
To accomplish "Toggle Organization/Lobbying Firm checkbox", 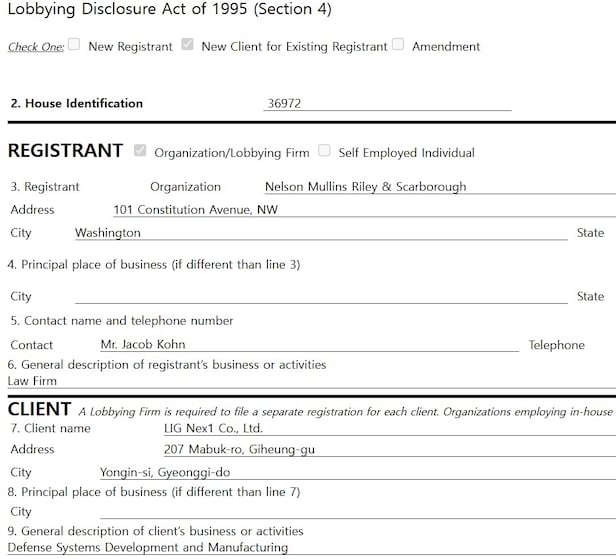I will [x=140, y=151].
